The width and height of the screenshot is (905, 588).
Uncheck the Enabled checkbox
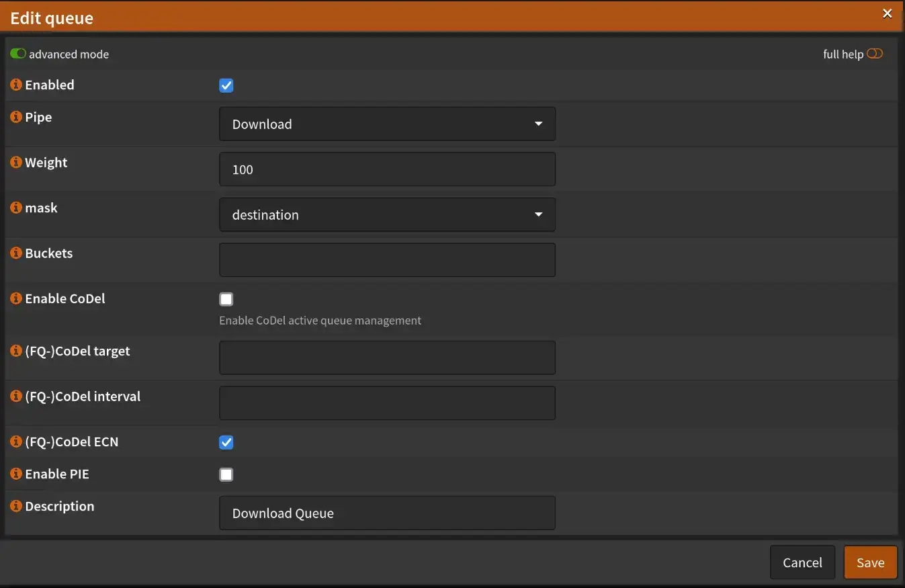tap(226, 85)
